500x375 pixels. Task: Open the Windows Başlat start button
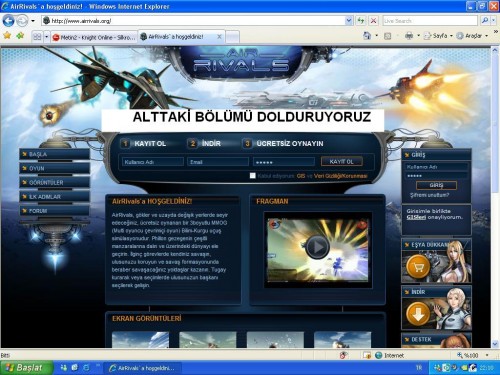[25, 368]
